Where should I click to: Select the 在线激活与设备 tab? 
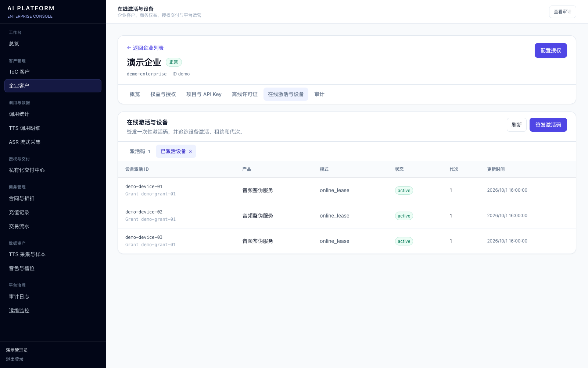pyautogui.click(x=286, y=94)
